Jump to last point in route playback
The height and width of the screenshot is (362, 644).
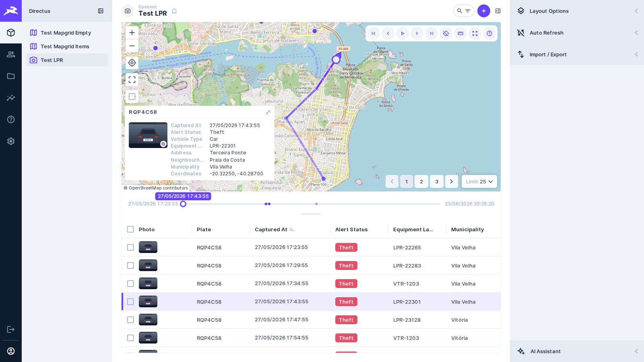(x=431, y=33)
